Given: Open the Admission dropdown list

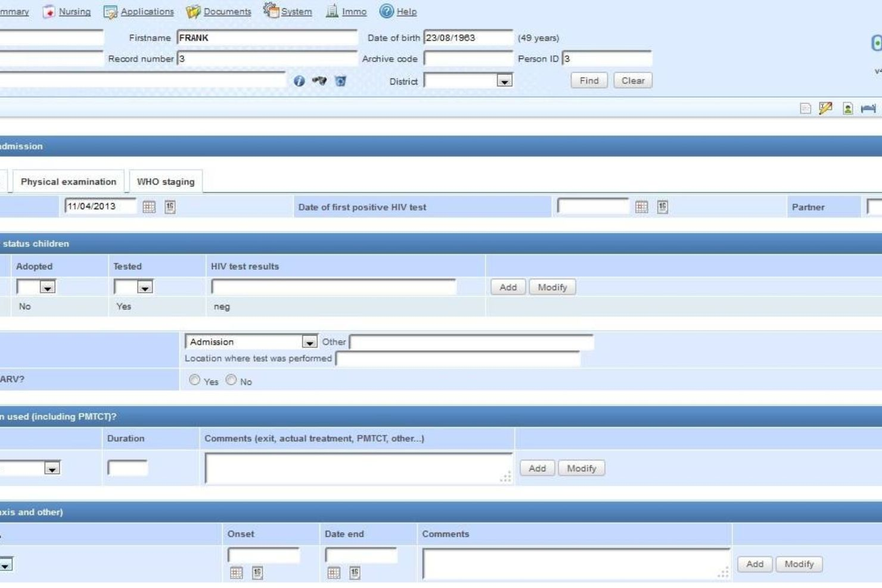Looking at the screenshot, I should [x=309, y=342].
